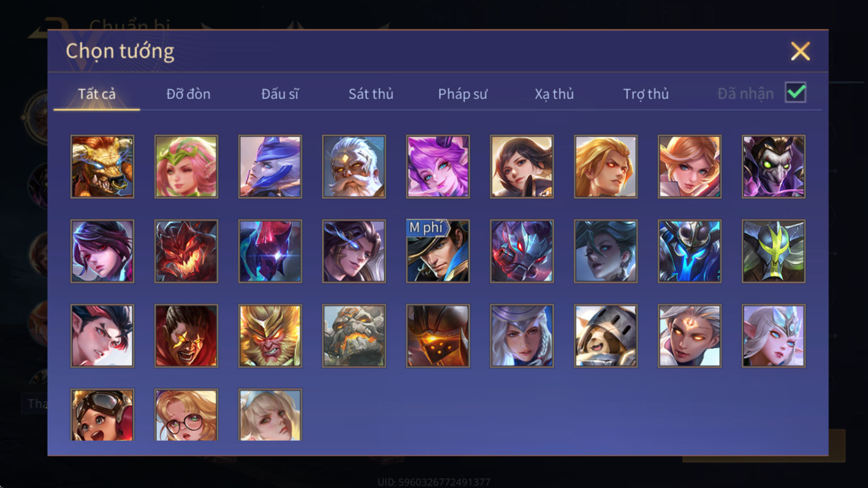This screenshot has height=488, width=868.
Task: Pick the rock golem hero portrait
Action: (354, 336)
